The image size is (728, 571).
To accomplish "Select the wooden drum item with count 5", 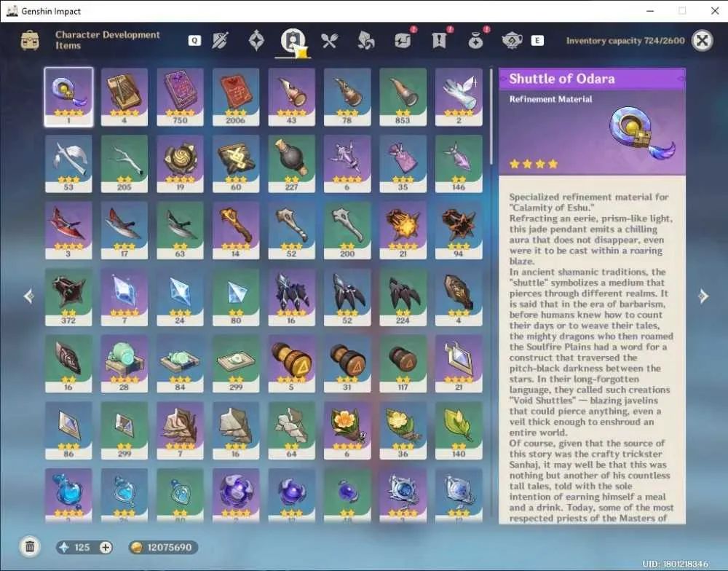I will (292, 363).
